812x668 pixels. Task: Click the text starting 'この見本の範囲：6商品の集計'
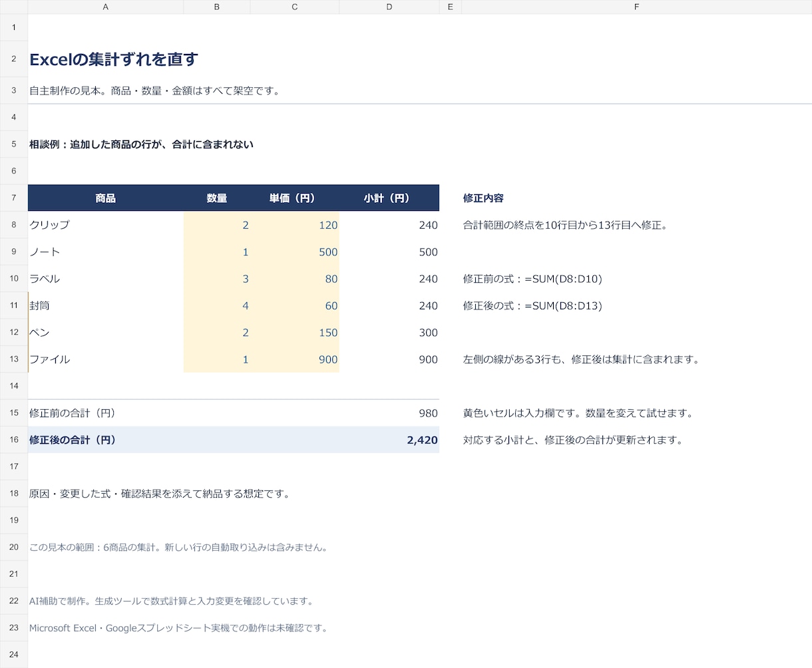click(x=178, y=548)
